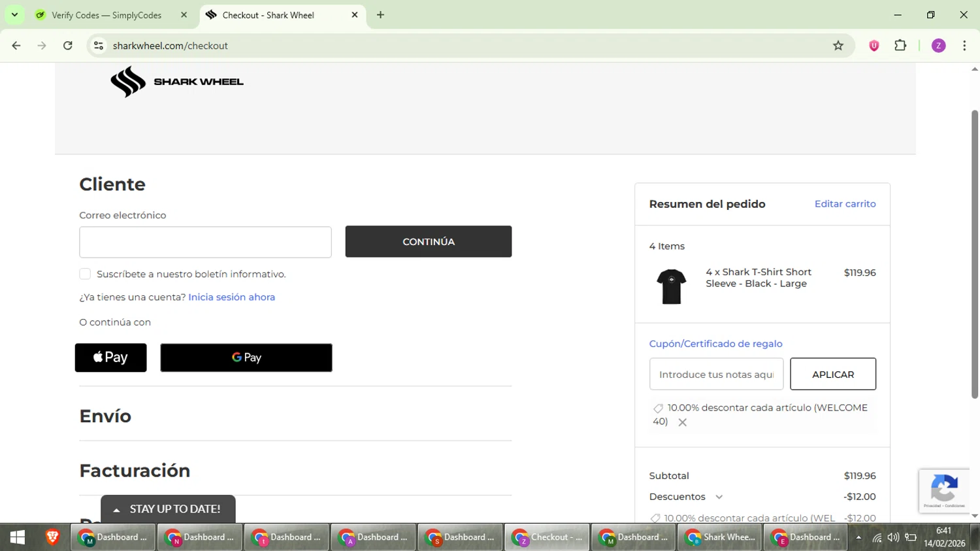The width and height of the screenshot is (980, 551).
Task: Click the reCAPTCHA badge
Action: [944, 490]
